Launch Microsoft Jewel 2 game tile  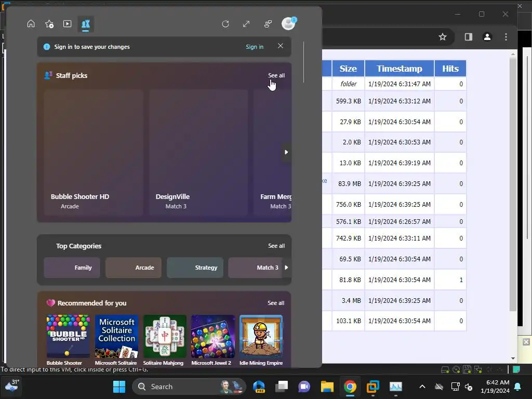[212, 340]
